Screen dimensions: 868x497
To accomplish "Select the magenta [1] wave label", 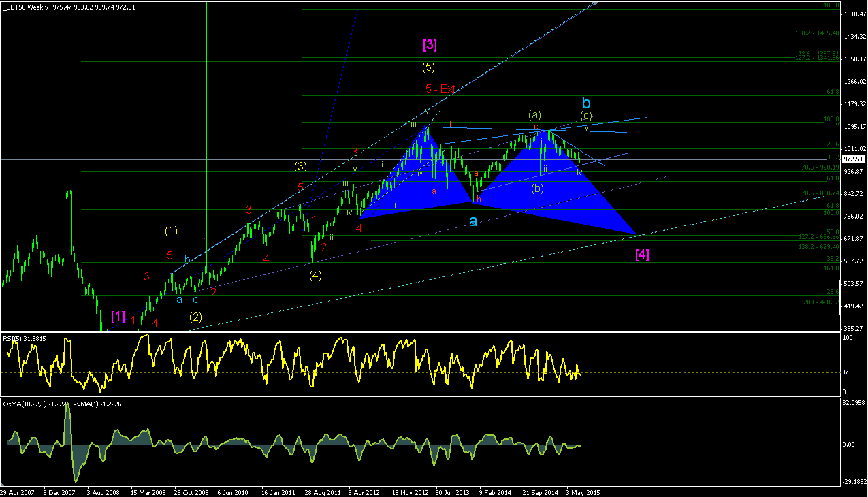I will pos(118,316).
